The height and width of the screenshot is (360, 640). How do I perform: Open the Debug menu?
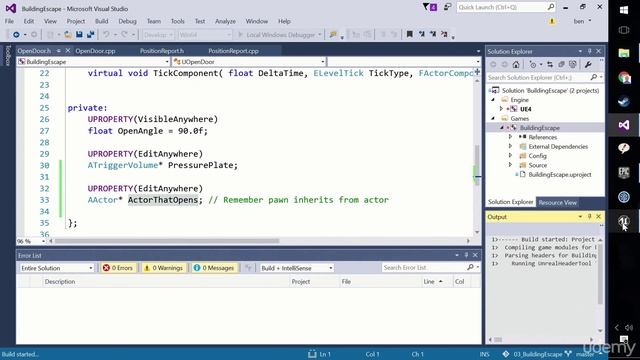127,21
